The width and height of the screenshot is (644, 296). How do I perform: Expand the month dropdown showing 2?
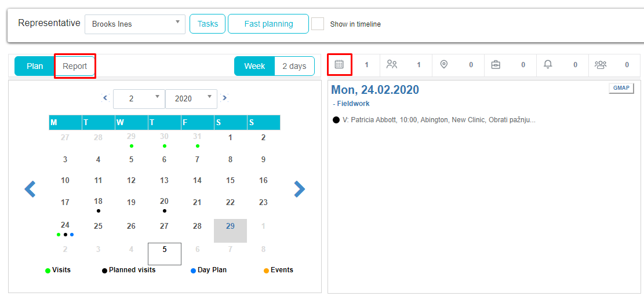click(139, 99)
